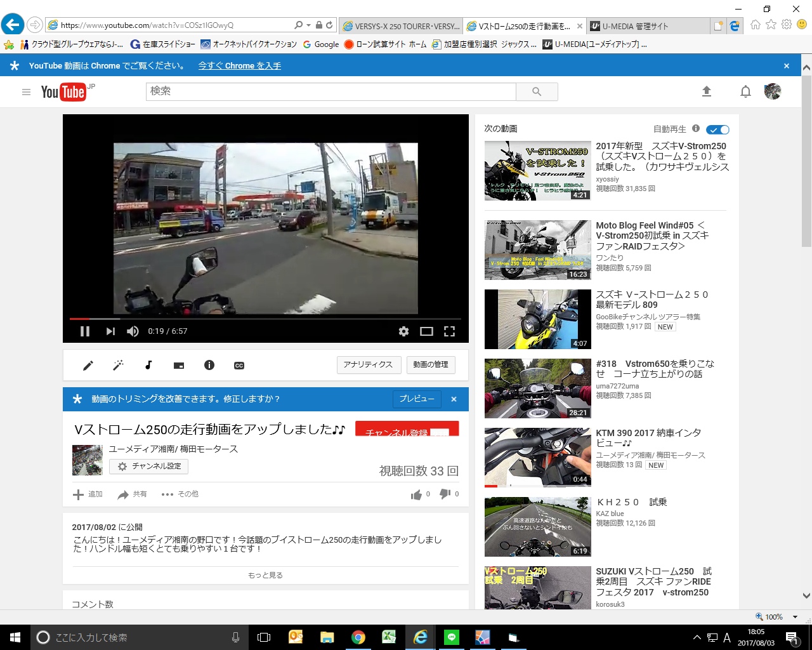This screenshot has width=812, height=650.
Task: Open the upload video icon
Action: point(707,91)
